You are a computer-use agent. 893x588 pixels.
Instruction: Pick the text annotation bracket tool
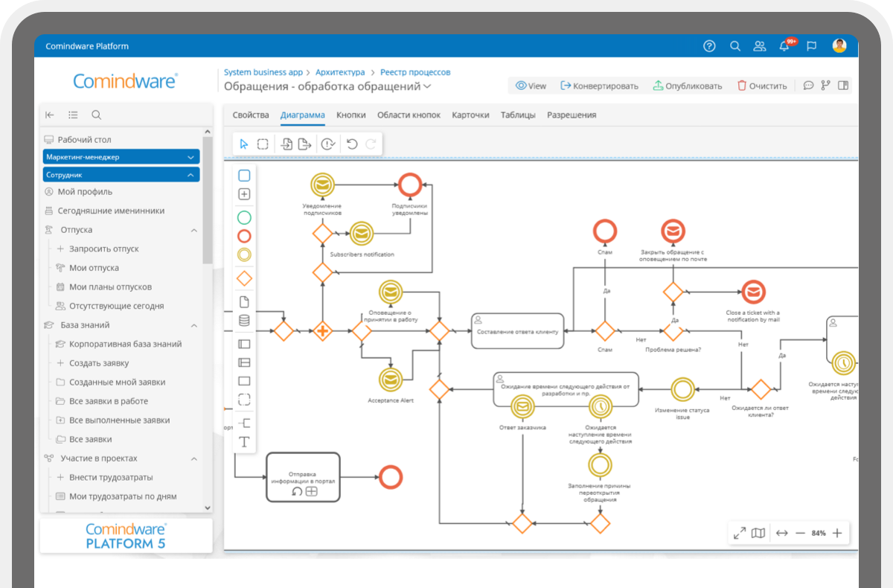[x=244, y=423]
